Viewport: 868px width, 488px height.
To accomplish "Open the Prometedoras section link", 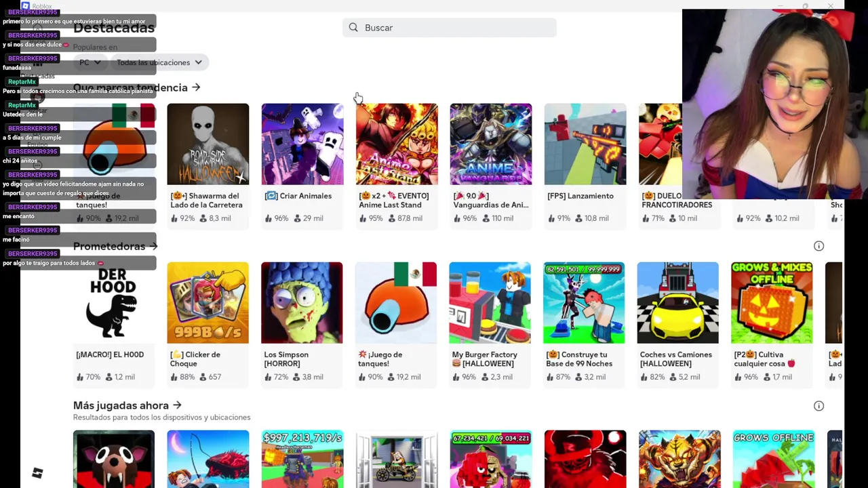I will pos(115,246).
